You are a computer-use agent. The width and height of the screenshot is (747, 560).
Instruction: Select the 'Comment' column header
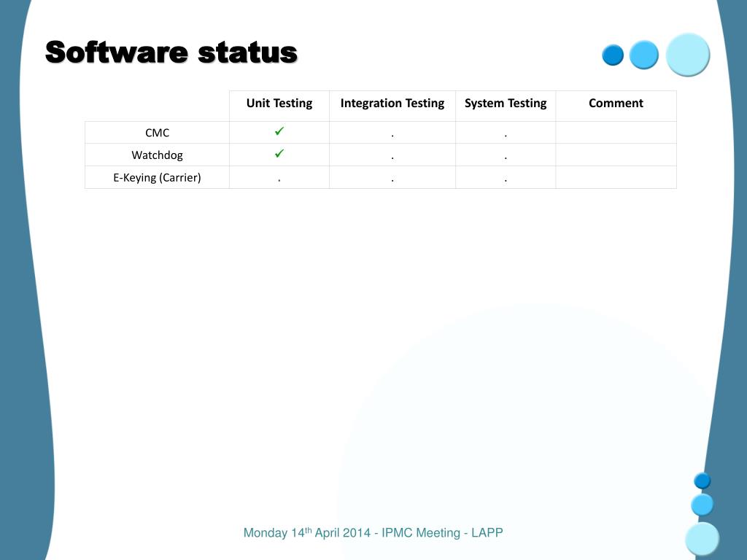pyautogui.click(x=616, y=103)
